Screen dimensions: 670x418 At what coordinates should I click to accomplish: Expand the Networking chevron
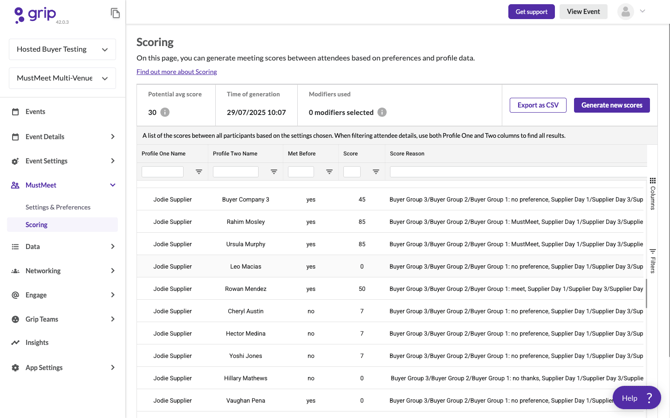[113, 271]
